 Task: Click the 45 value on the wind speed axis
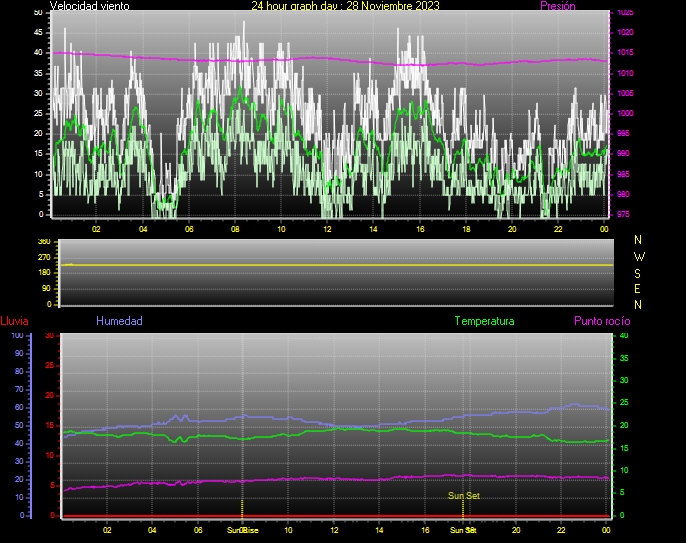coord(38,32)
